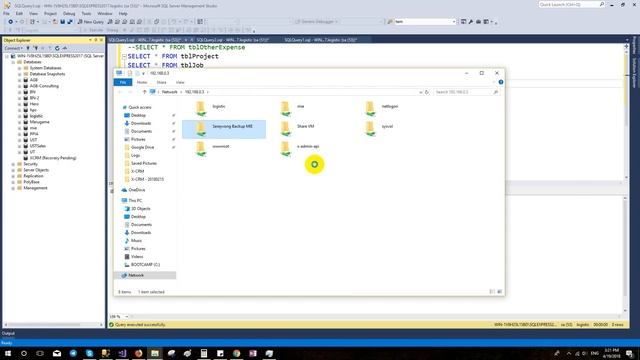Select the Backup MIE shared folder
The height and width of the screenshot is (360, 640).
click(224, 128)
